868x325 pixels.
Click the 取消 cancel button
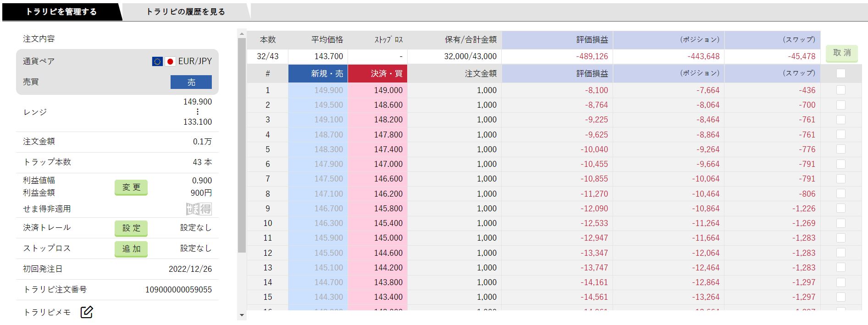click(842, 53)
